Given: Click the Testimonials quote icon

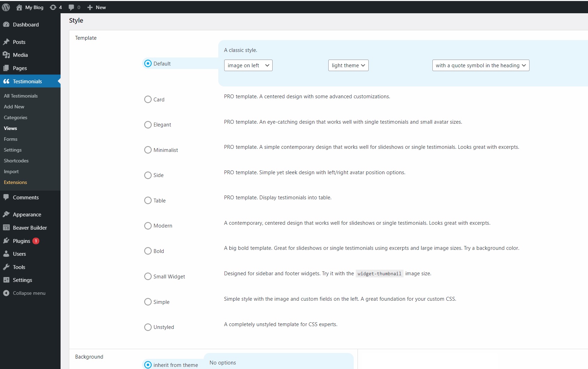Looking at the screenshot, I should coord(6,81).
